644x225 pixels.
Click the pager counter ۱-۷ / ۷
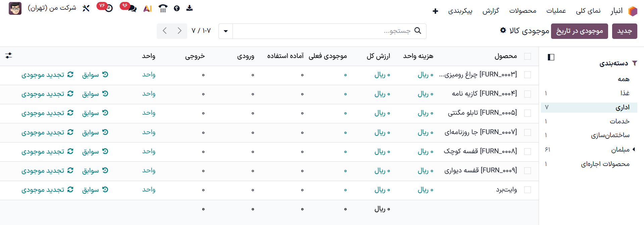[201, 31]
